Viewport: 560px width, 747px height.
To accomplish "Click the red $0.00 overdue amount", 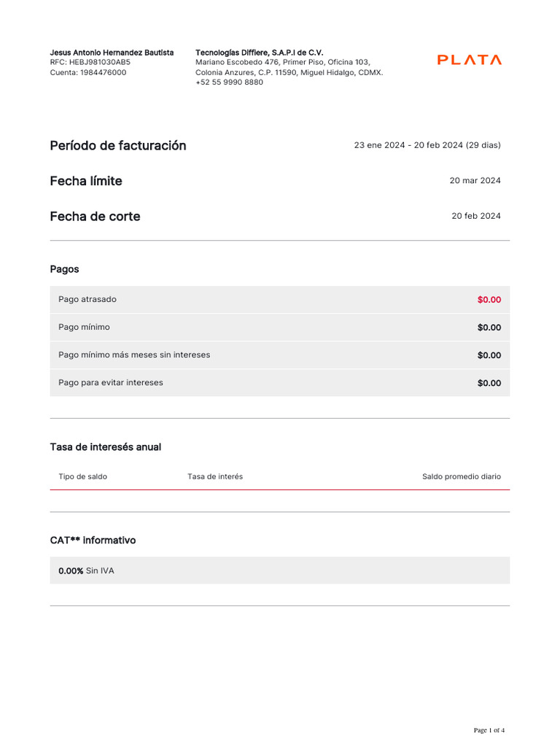I will click(489, 300).
